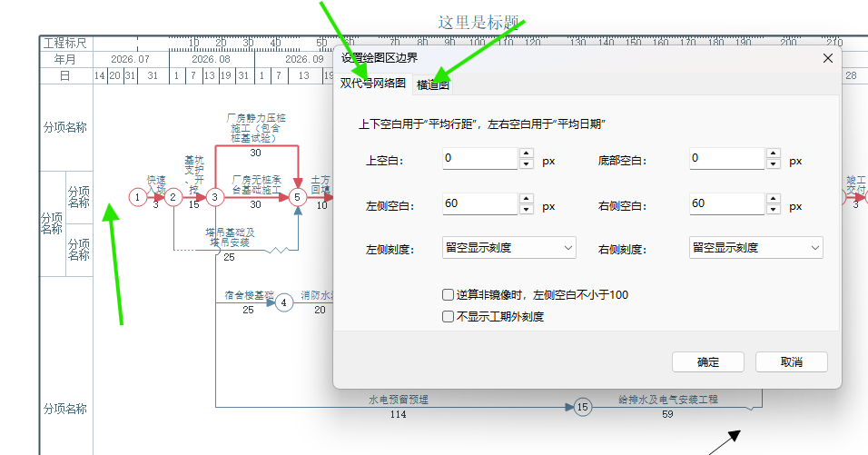Click the 塔吊基础及塔吊安装 task label
The height and width of the screenshot is (455, 868).
(x=231, y=237)
